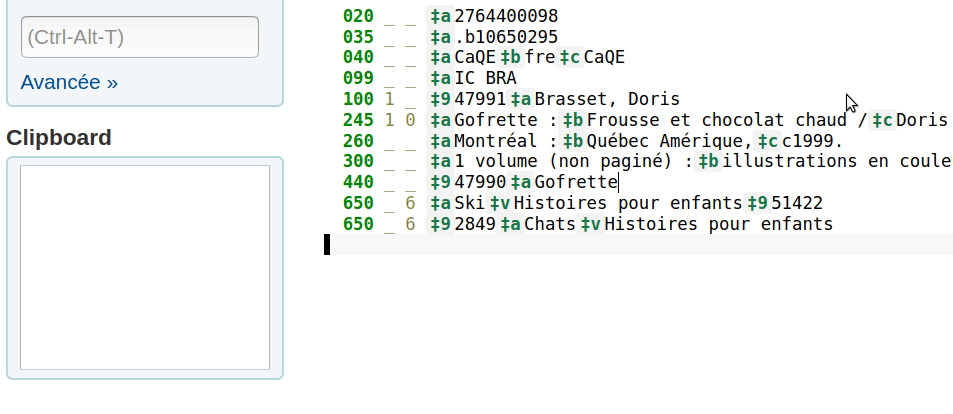Click series title Gofrette in field 440

576,182
